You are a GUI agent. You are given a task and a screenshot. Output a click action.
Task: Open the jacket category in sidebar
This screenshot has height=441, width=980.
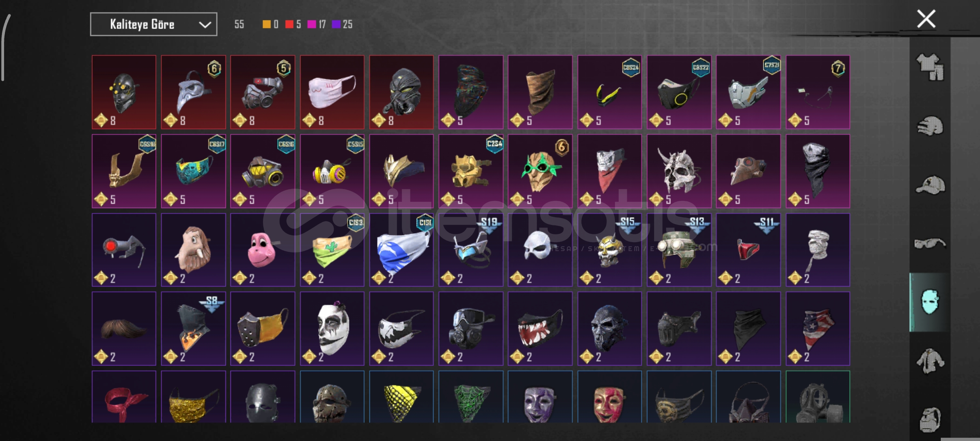pyautogui.click(x=930, y=361)
